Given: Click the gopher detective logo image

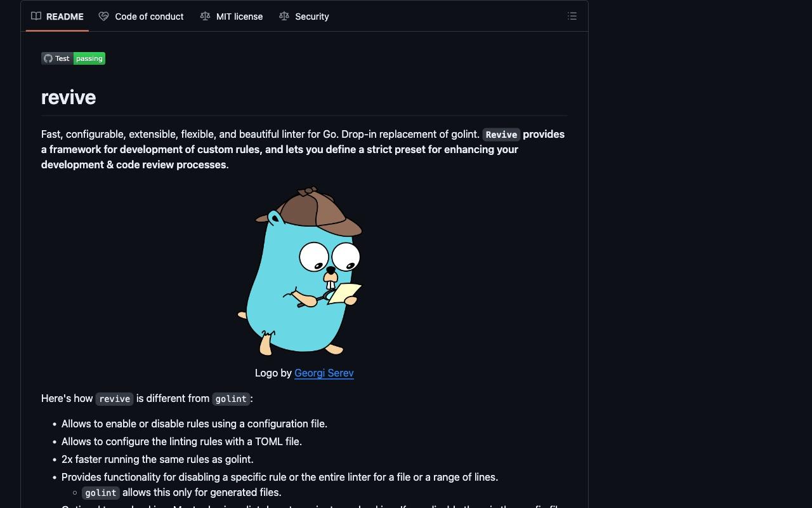Looking at the screenshot, I should [300, 271].
